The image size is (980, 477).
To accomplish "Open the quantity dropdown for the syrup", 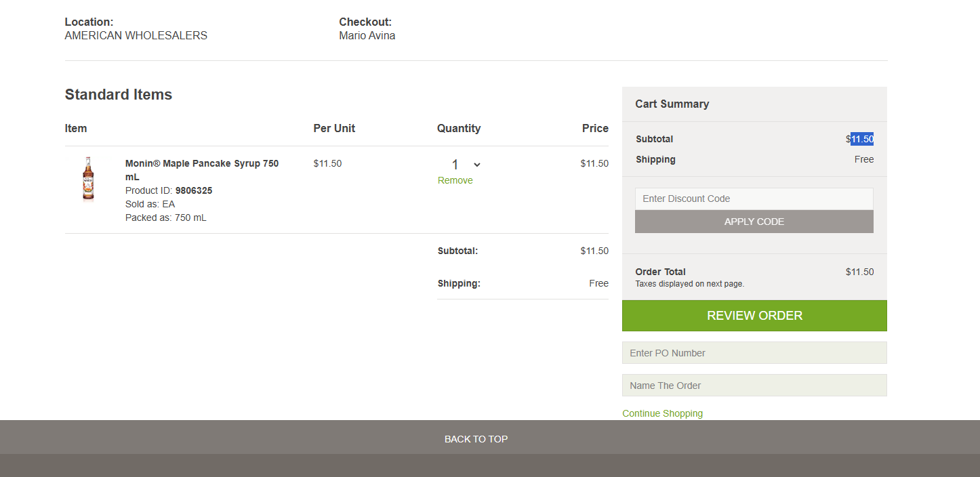I will [466, 165].
